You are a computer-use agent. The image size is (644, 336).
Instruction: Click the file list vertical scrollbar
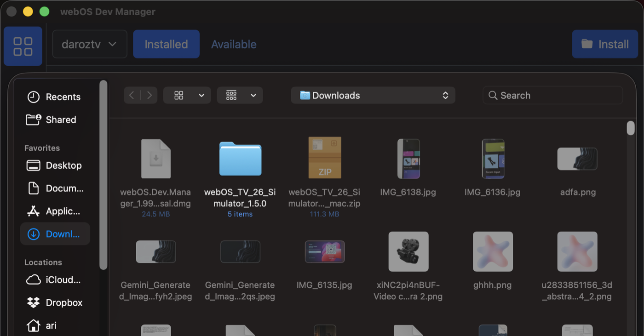[630, 128]
